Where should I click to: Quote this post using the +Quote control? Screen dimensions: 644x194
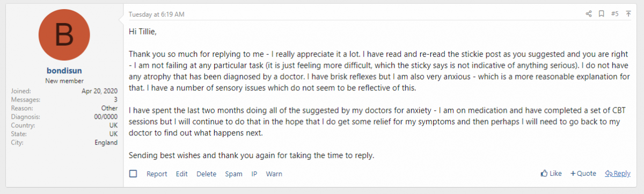point(583,174)
